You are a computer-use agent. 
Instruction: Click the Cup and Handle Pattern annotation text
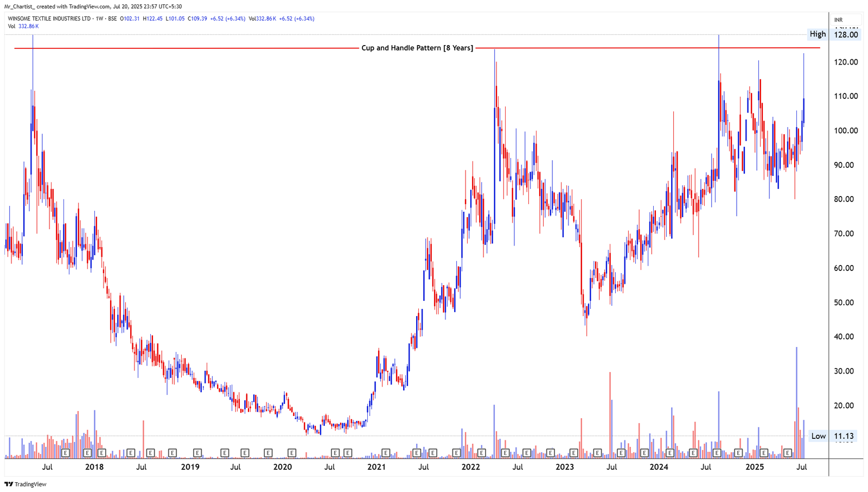point(418,48)
